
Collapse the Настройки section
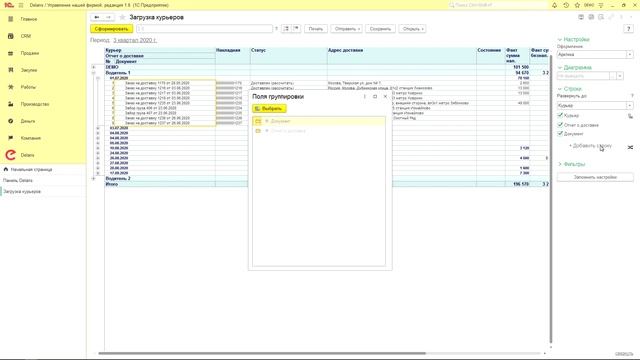point(573,40)
